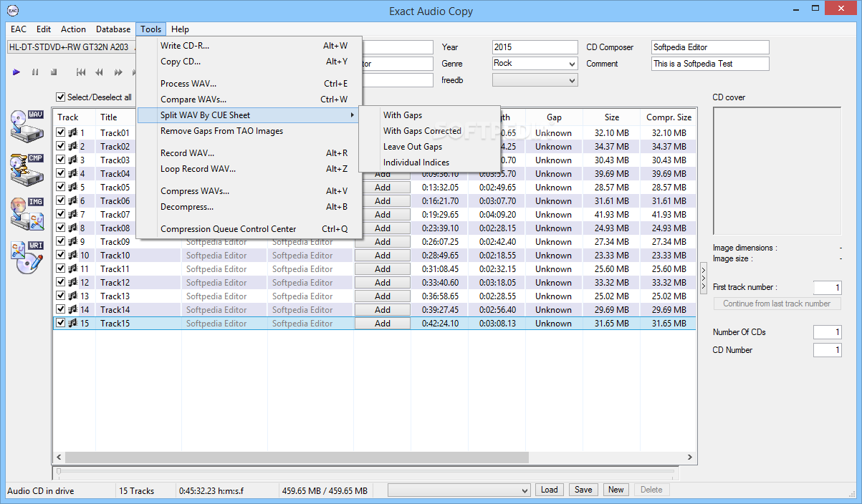Toggle the Select/Deselect all checkbox
Image resolution: width=862 pixels, height=504 pixels.
pos(61,97)
